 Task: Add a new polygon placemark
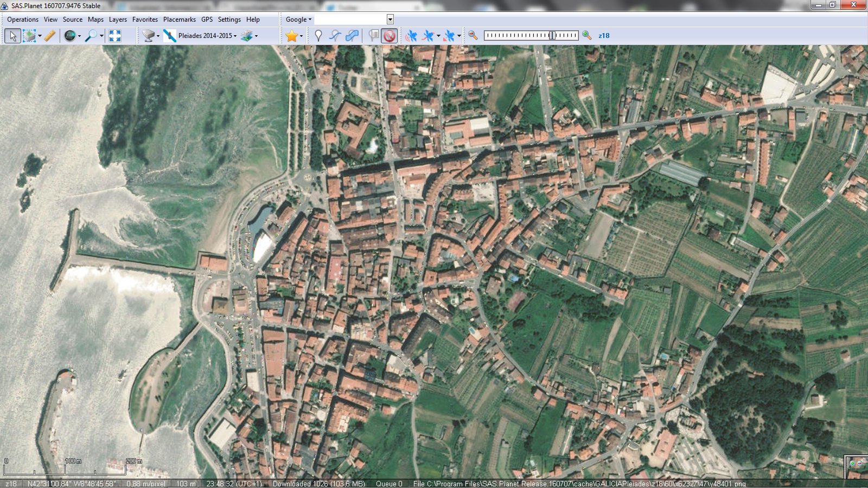[352, 36]
